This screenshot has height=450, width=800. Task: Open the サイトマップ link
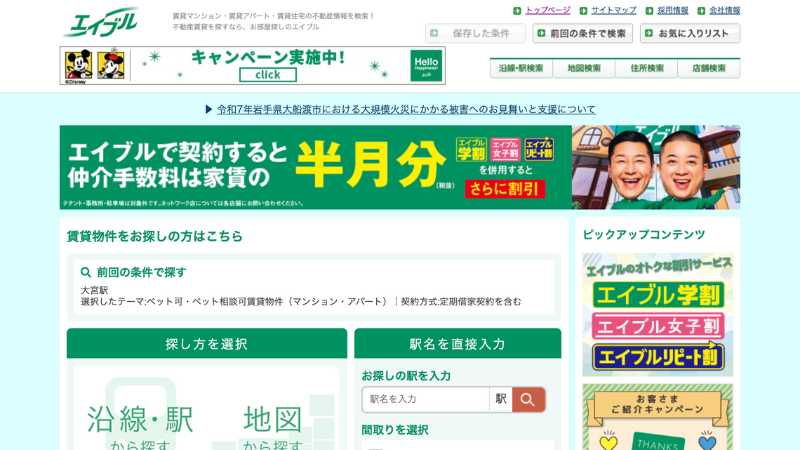(613, 10)
